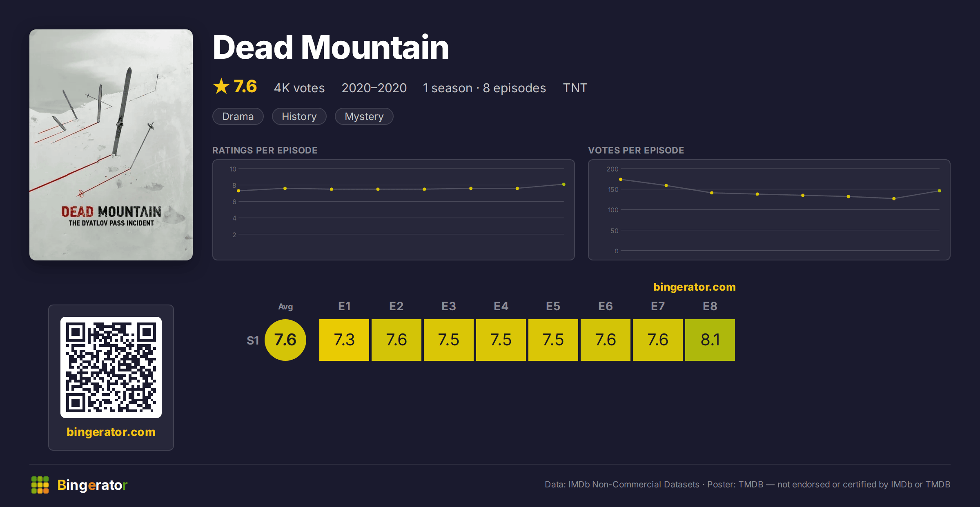Click the E8 rating tile 8.1
Screen dimensions: 980x507
pyautogui.click(x=710, y=340)
